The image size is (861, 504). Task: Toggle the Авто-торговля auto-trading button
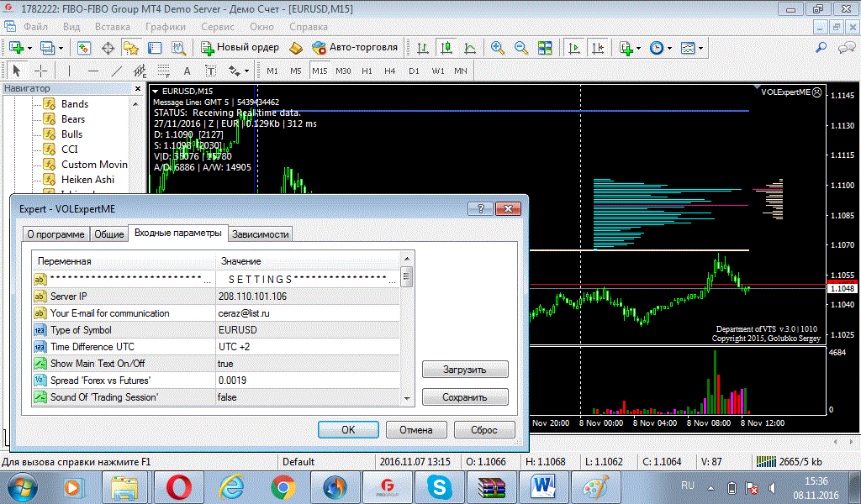[354, 48]
